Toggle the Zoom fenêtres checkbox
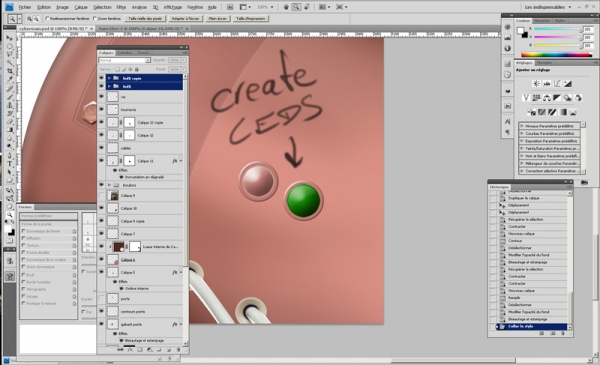 click(x=95, y=18)
